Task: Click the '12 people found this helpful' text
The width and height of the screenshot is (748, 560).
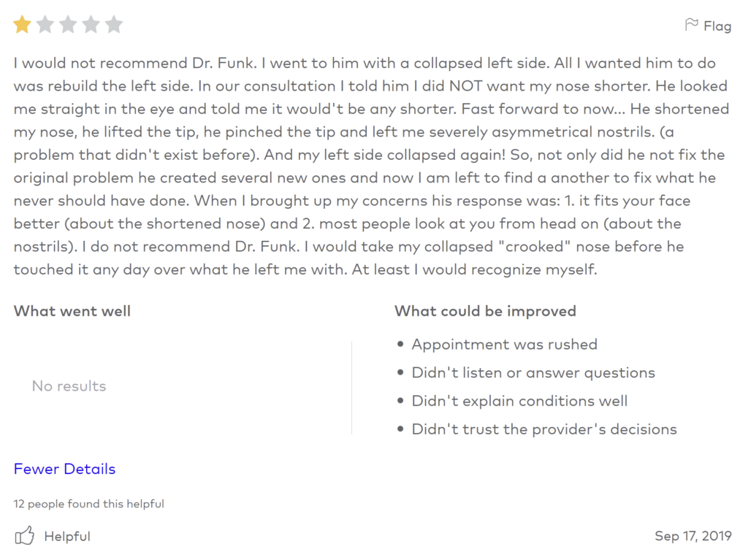Action: 88,504
